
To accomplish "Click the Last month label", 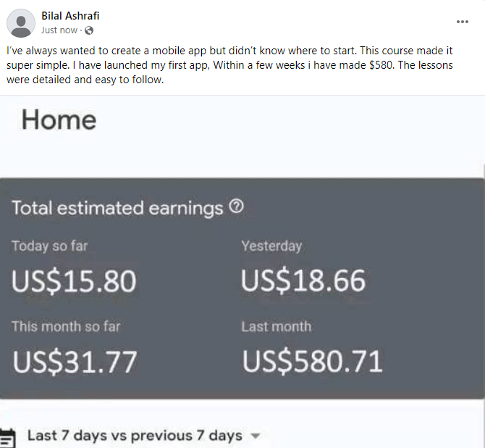I will 276,326.
